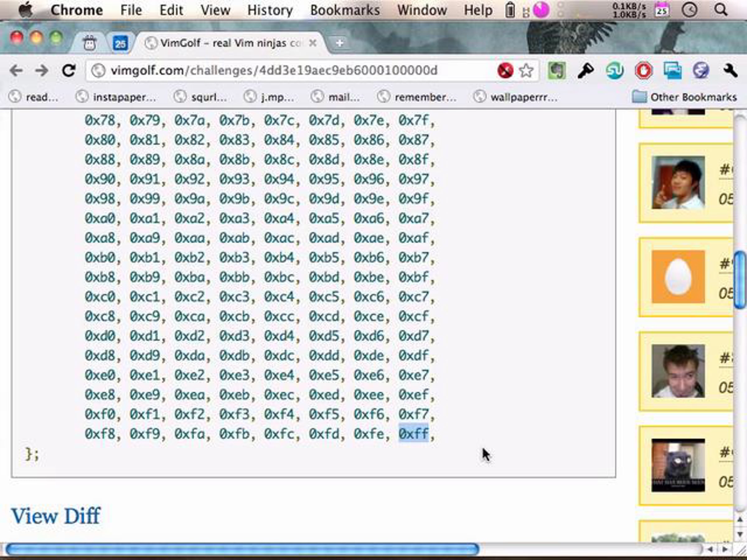
Task: Open the Chrome application menu
Action: (77, 10)
